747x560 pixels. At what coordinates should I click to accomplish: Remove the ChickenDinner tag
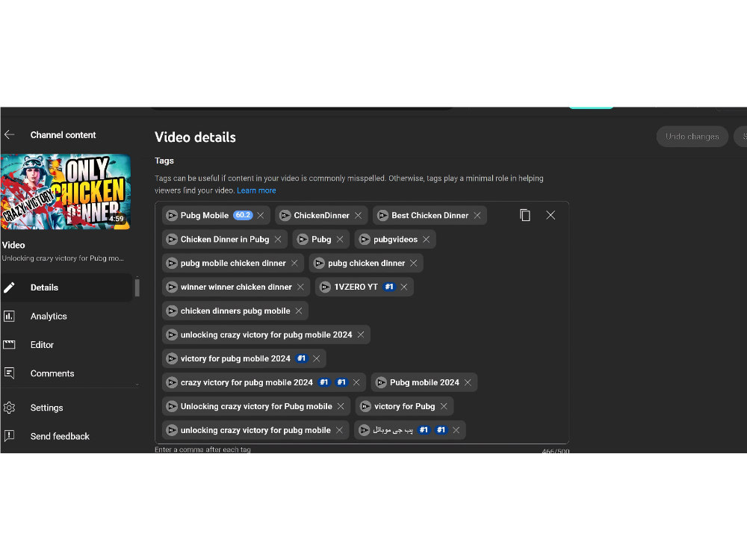point(359,216)
